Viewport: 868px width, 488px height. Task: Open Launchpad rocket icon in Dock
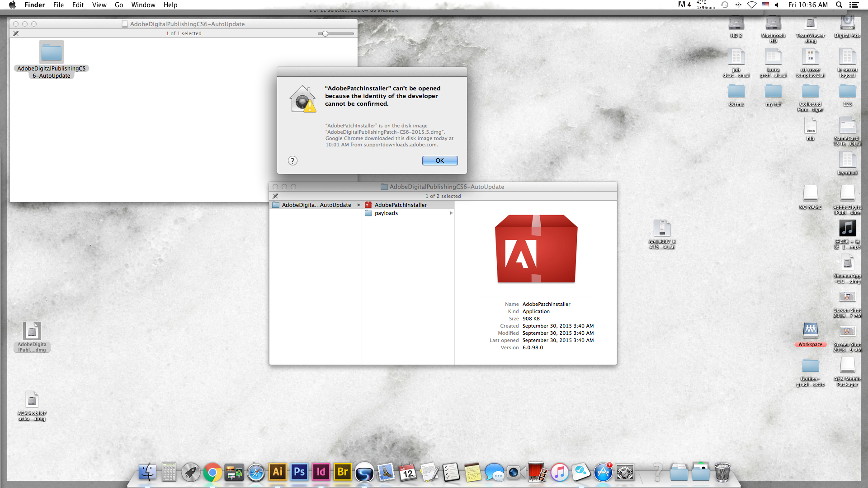[x=191, y=473]
